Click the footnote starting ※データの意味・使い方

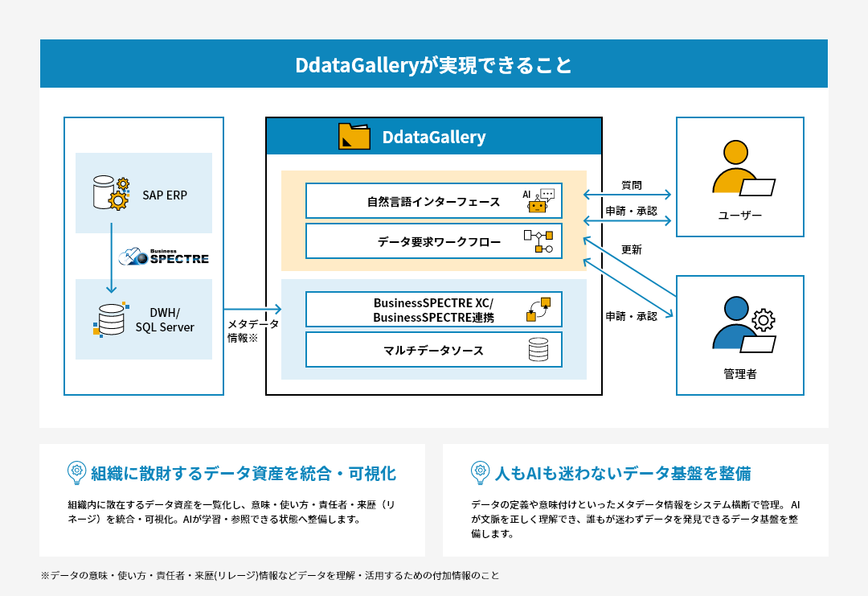(270, 576)
